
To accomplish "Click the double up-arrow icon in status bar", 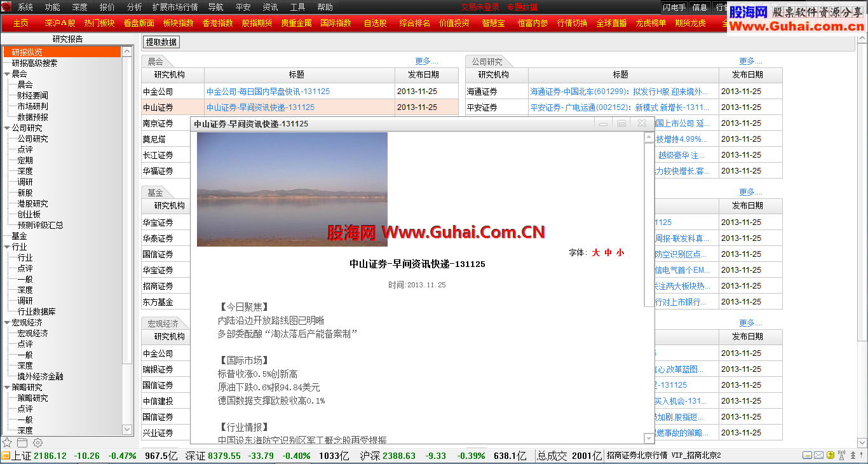I will [853, 456].
